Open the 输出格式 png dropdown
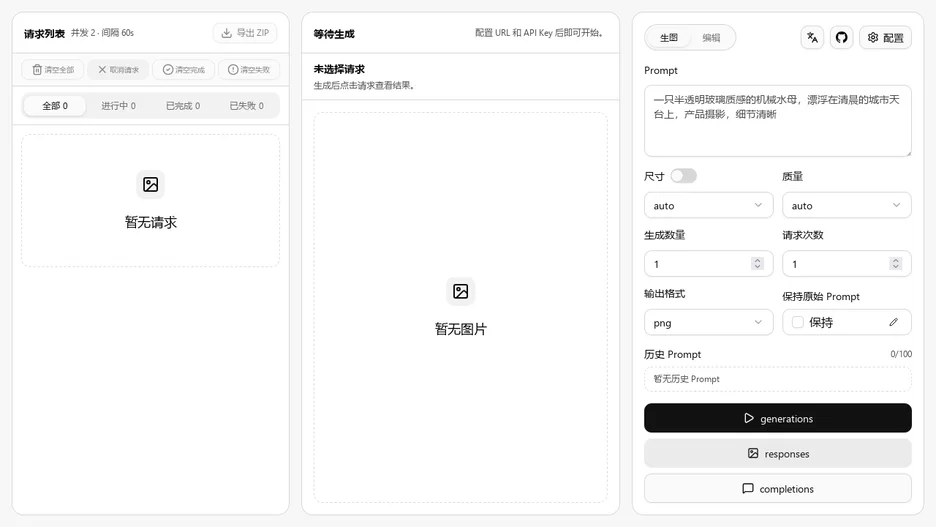 (709, 322)
